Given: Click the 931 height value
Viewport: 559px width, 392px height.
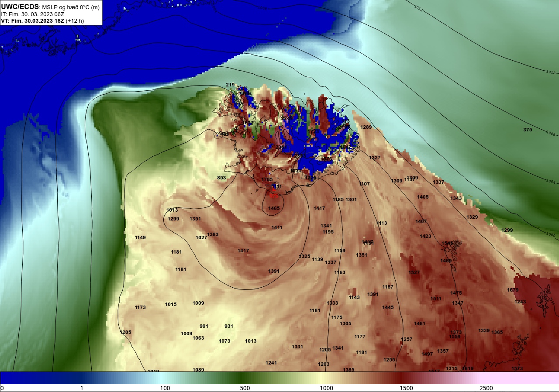Looking at the screenshot, I should (x=229, y=326).
